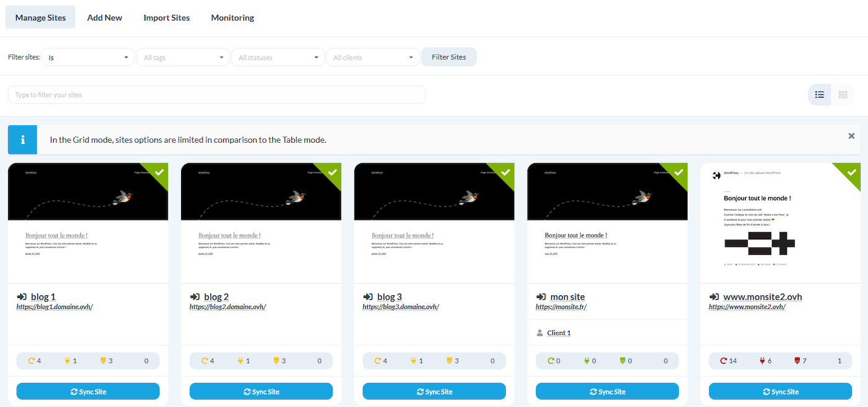
Task: Switch to list table view
Action: tap(820, 95)
